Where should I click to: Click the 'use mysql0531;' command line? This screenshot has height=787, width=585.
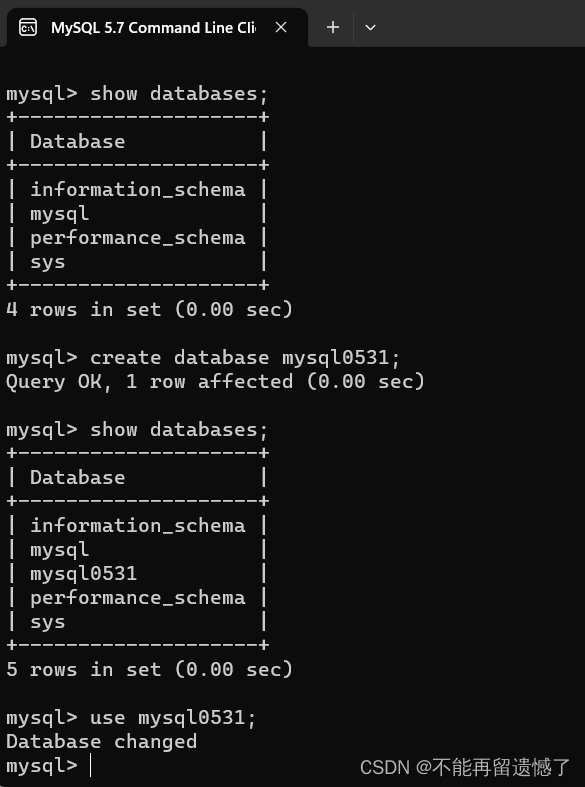pyautogui.click(x=131, y=718)
